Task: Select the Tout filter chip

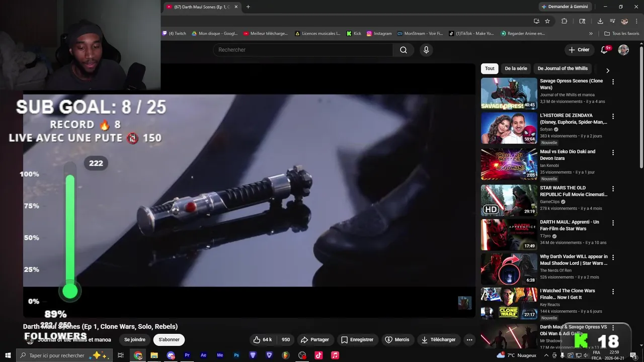Action: [x=490, y=68]
